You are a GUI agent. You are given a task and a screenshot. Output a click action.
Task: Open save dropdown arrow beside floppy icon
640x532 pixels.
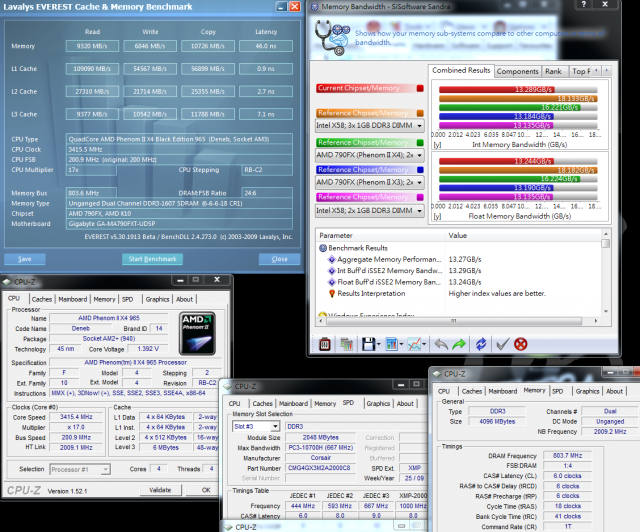[378, 344]
